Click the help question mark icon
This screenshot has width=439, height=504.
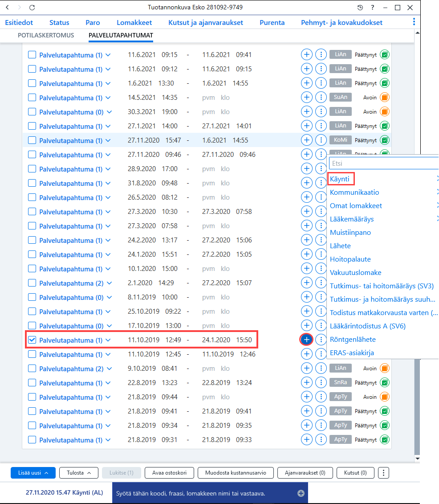click(373, 8)
